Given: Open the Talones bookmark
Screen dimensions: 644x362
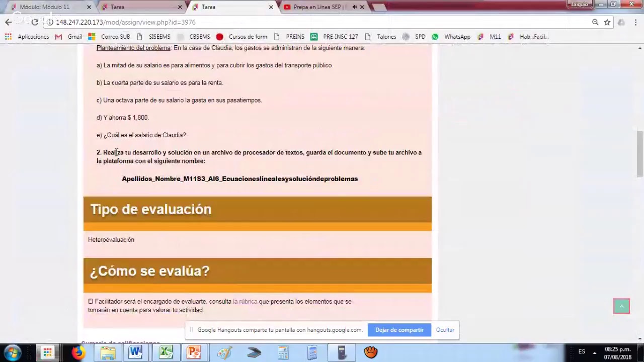Looking at the screenshot, I should coord(380,37).
